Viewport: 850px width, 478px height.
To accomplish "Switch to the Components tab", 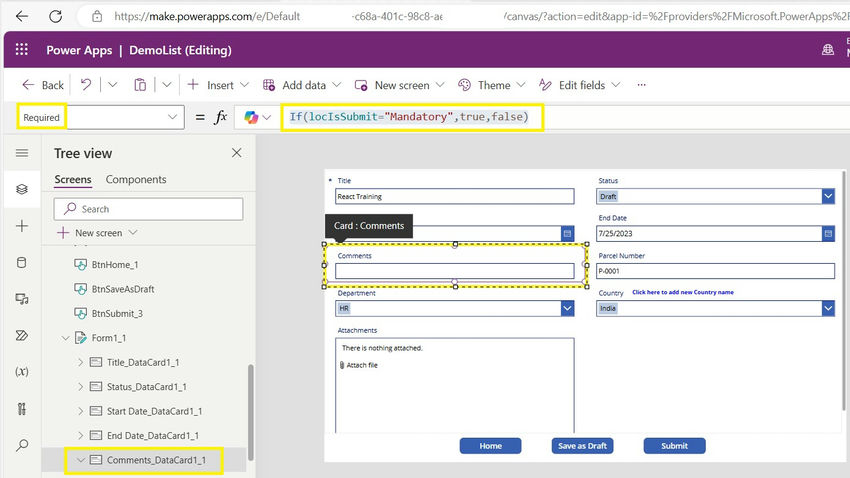I will [x=136, y=179].
